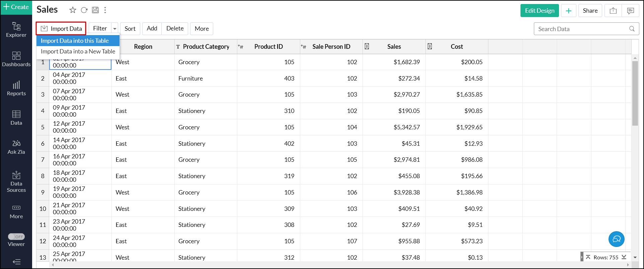This screenshot has width=644, height=269.
Task: Open the comments icon at top right
Action: tap(630, 11)
